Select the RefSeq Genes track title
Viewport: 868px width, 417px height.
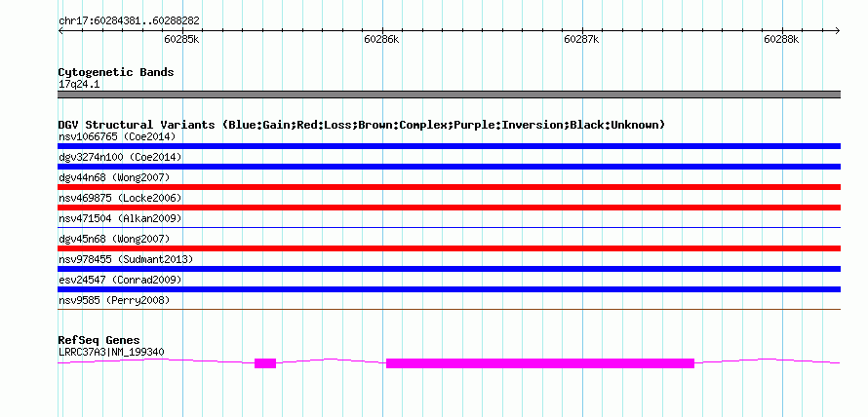(99, 340)
